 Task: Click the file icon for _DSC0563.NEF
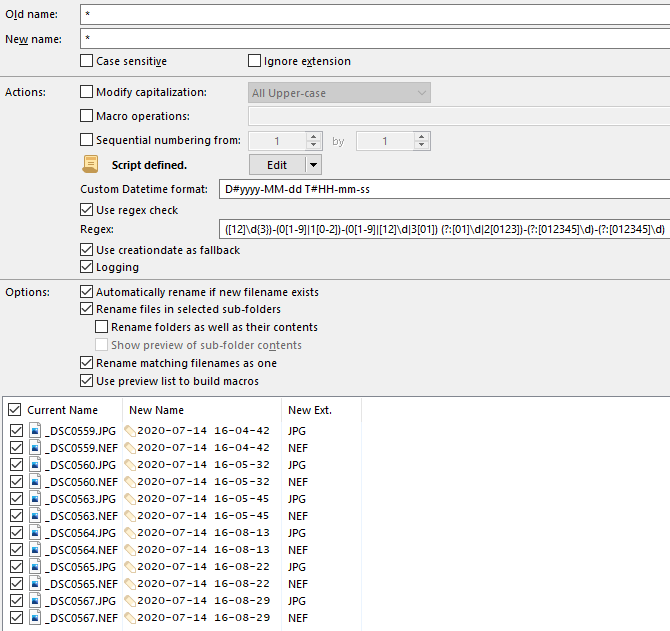tap(35, 515)
